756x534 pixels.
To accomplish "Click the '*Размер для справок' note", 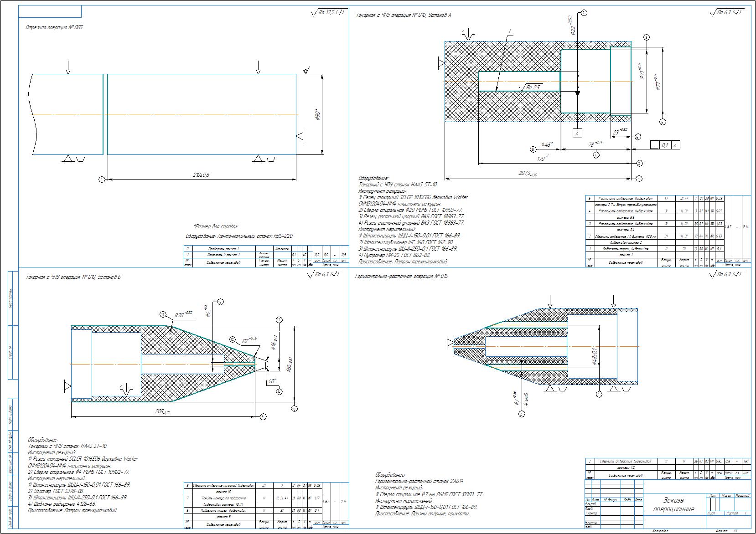I will click(216, 226).
